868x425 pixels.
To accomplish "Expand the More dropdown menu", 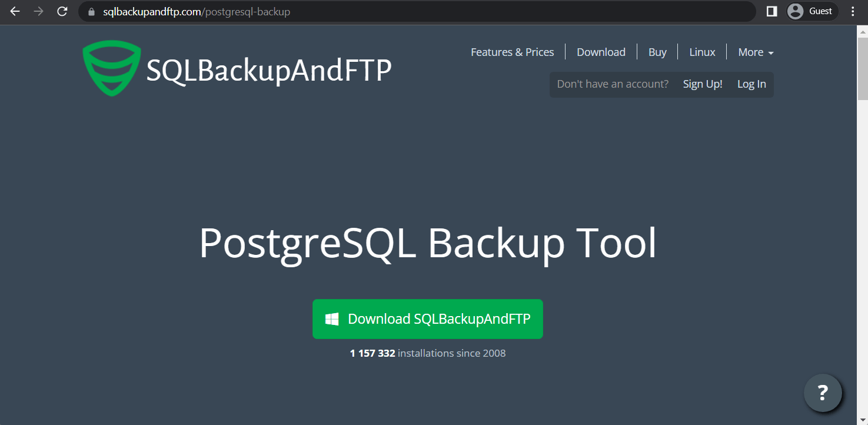I will point(755,52).
